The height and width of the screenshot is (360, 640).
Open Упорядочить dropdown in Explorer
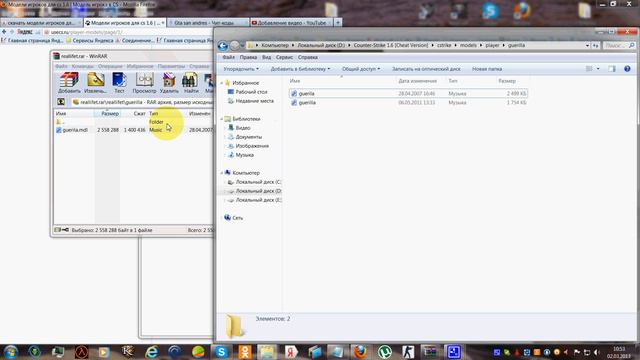pos(241,69)
